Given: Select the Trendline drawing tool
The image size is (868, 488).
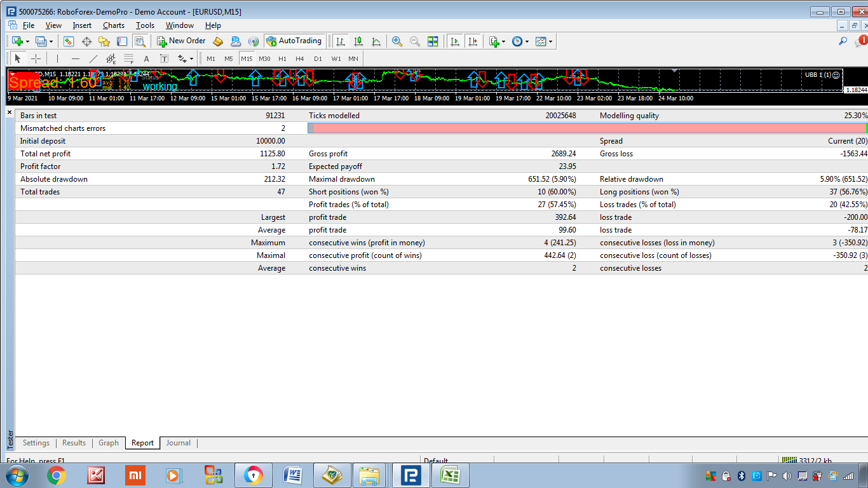Looking at the screenshot, I should tap(93, 59).
